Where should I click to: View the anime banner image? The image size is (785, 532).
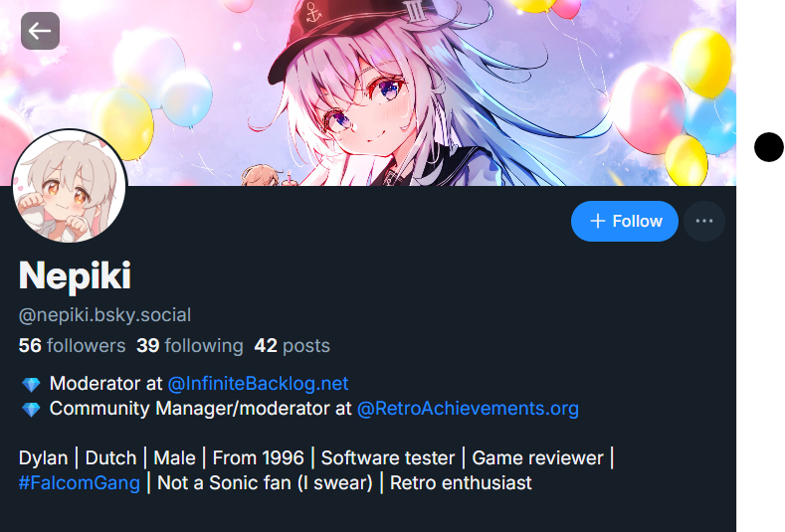click(x=368, y=92)
